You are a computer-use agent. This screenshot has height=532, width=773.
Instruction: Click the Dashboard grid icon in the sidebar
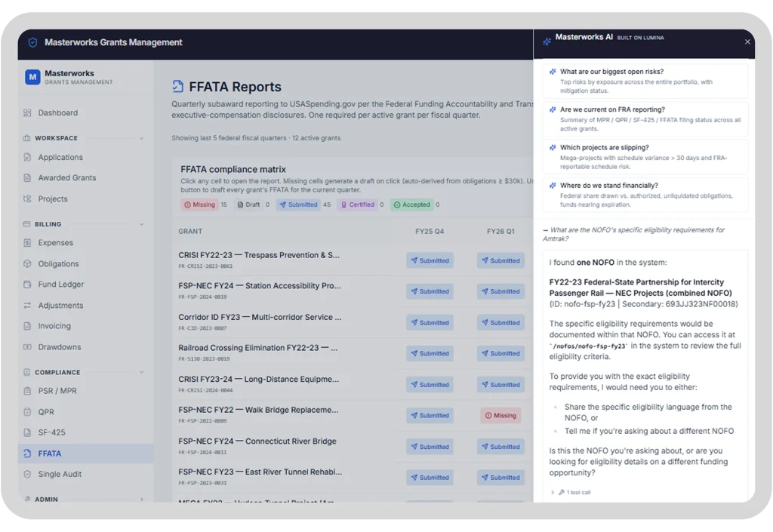27,112
